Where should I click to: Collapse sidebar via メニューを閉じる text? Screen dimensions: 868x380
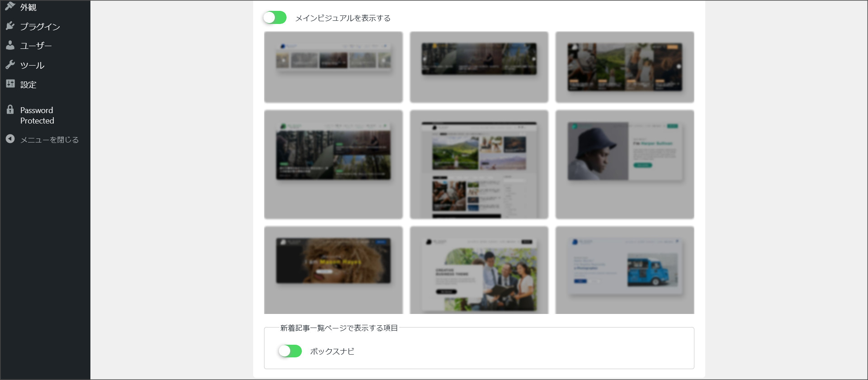tap(49, 140)
